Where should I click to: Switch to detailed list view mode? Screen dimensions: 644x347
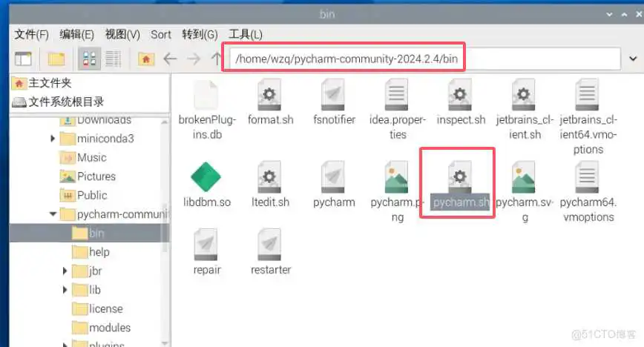[x=114, y=59]
